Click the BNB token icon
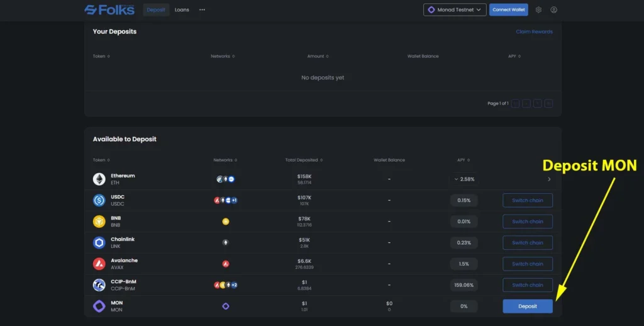This screenshot has height=326, width=644. (x=99, y=222)
